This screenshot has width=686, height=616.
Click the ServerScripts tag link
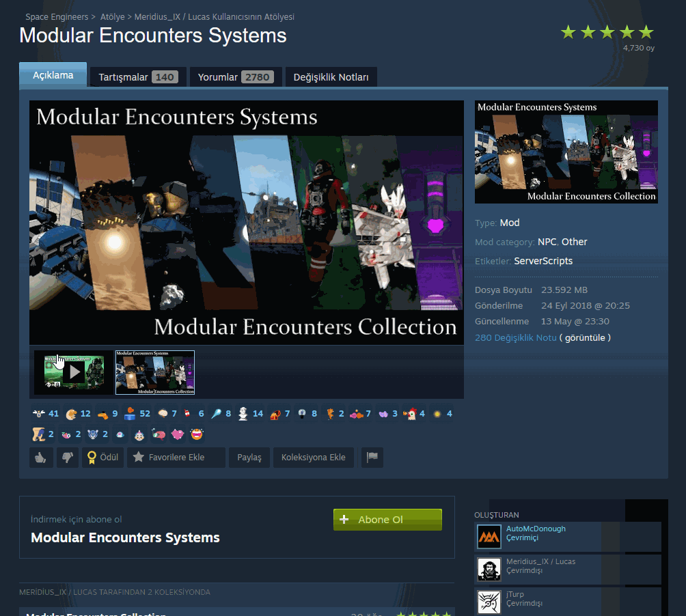click(x=543, y=261)
